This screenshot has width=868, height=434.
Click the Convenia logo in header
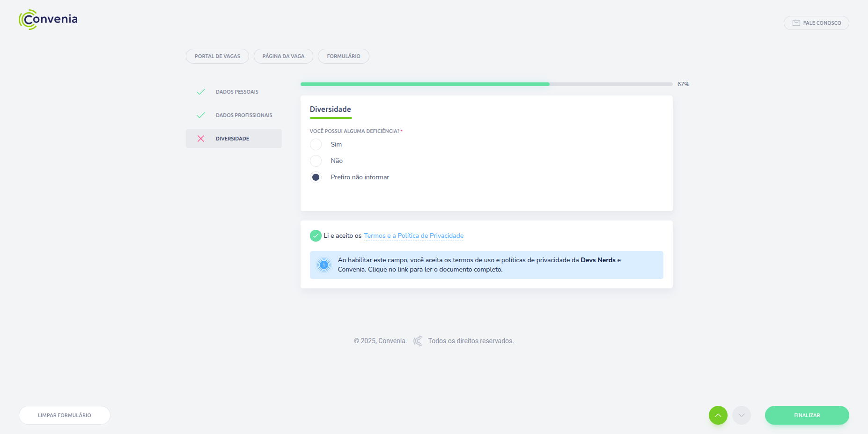(48, 20)
